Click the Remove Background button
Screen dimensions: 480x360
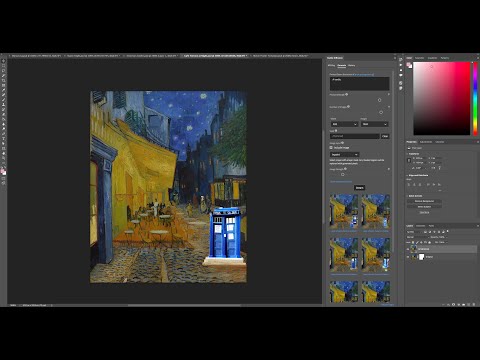[x=424, y=201]
